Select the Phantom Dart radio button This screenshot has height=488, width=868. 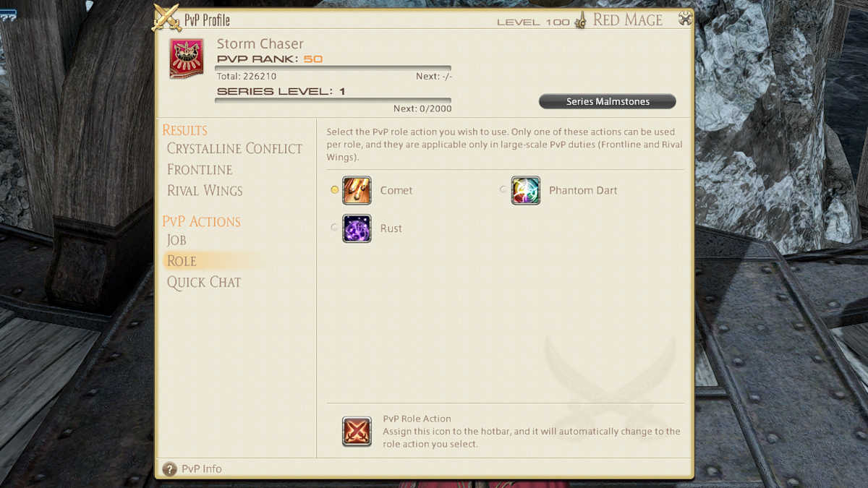[x=503, y=189]
